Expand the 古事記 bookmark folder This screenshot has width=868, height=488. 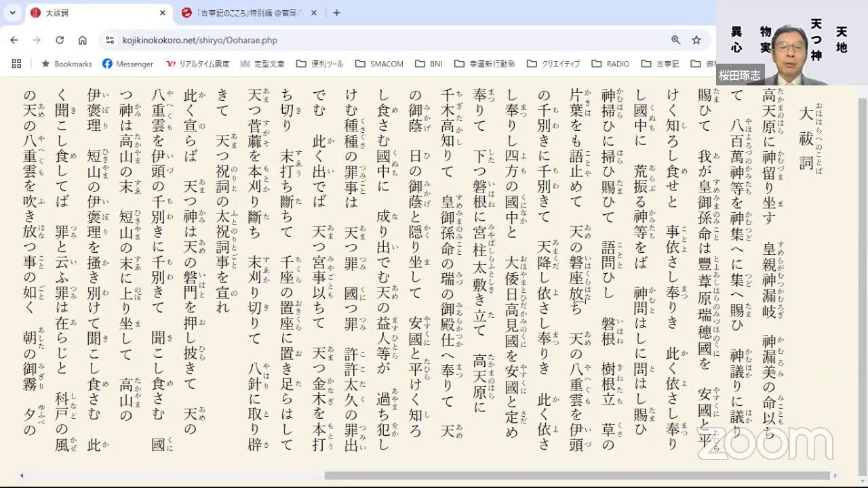(660, 64)
